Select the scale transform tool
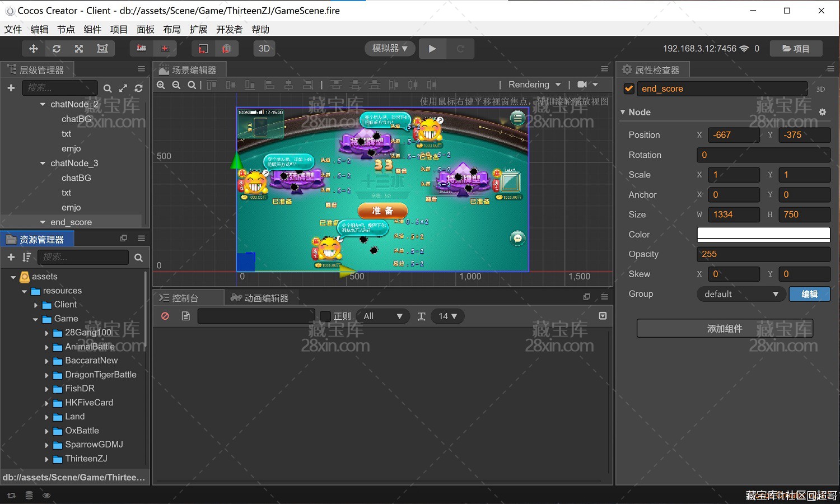 tap(79, 49)
